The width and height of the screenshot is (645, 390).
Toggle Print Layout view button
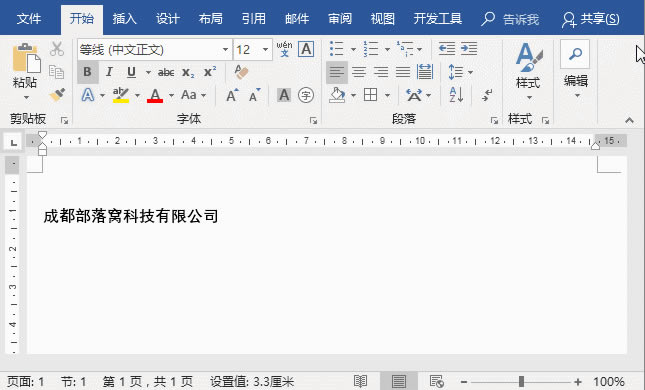[399, 381]
